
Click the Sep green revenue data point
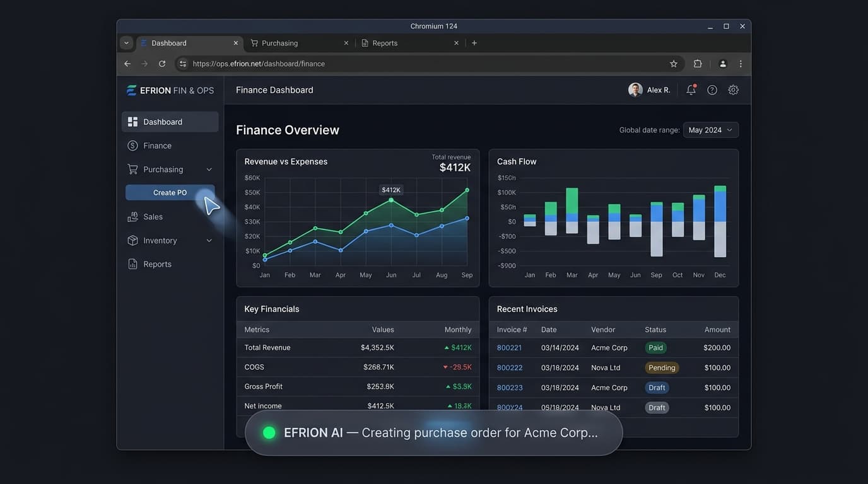467,190
